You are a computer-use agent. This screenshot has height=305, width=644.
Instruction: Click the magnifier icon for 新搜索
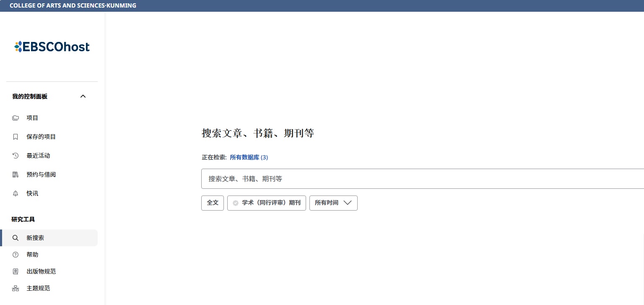(x=16, y=238)
